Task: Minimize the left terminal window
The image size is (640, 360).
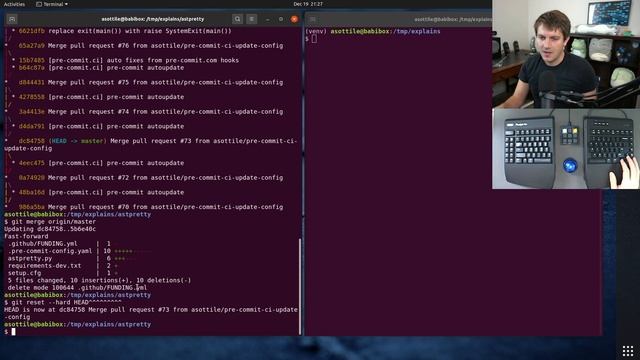Action: point(267,19)
